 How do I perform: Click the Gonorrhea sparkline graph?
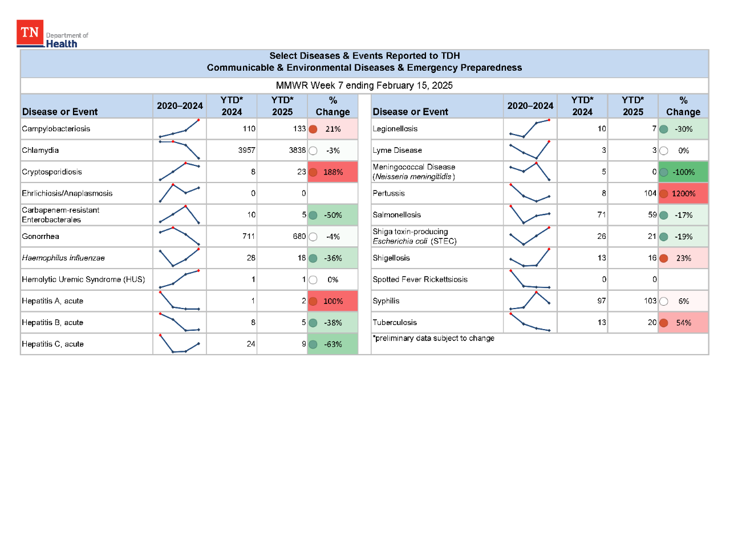pyautogui.click(x=179, y=236)
